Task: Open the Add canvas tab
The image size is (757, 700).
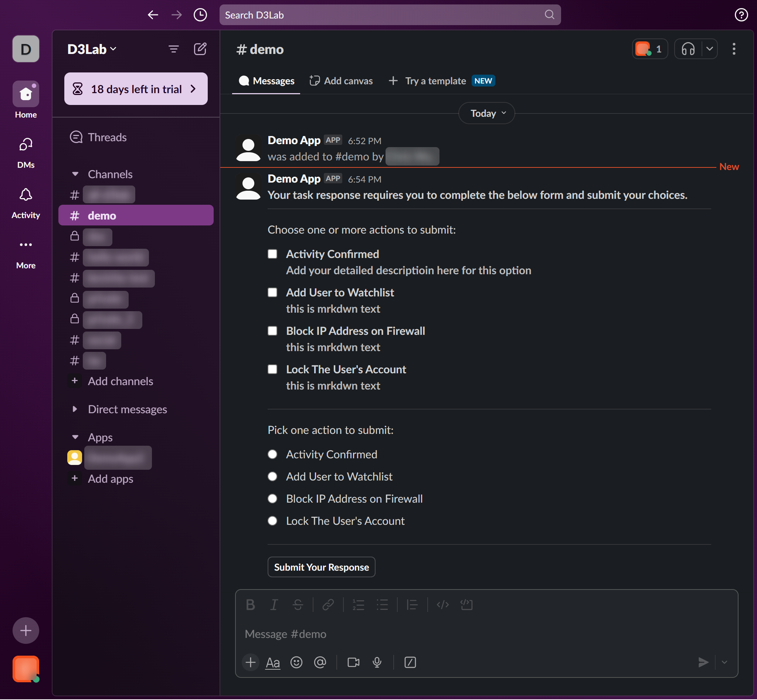Action: pos(341,81)
